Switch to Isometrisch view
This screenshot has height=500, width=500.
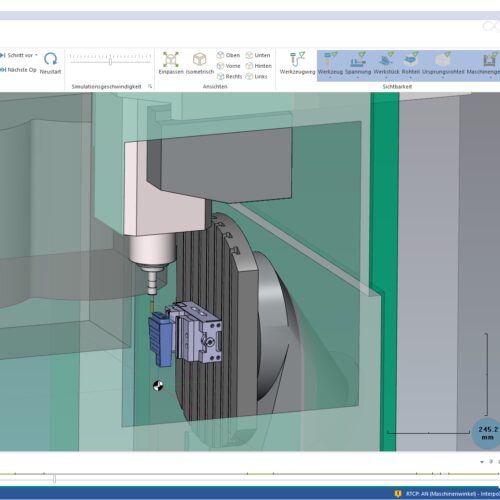(x=200, y=59)
